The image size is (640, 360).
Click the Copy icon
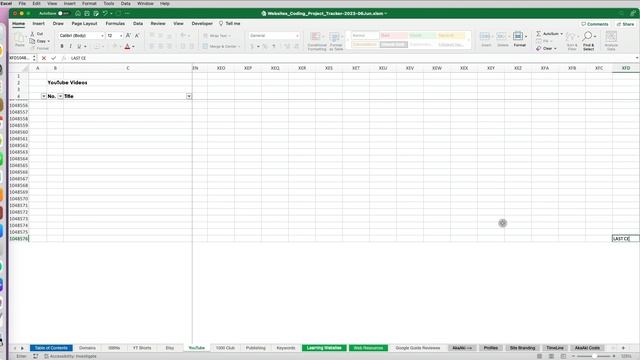pyautogui.click(x=32, y=41)
